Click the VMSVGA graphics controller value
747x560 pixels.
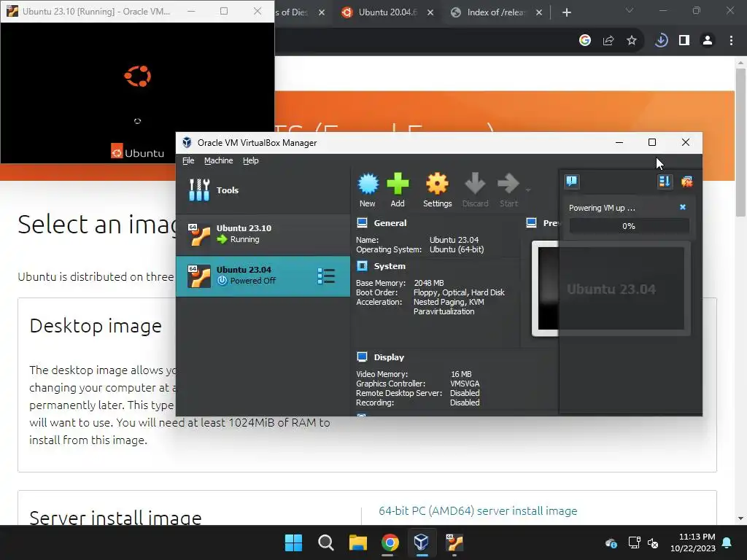465,384
